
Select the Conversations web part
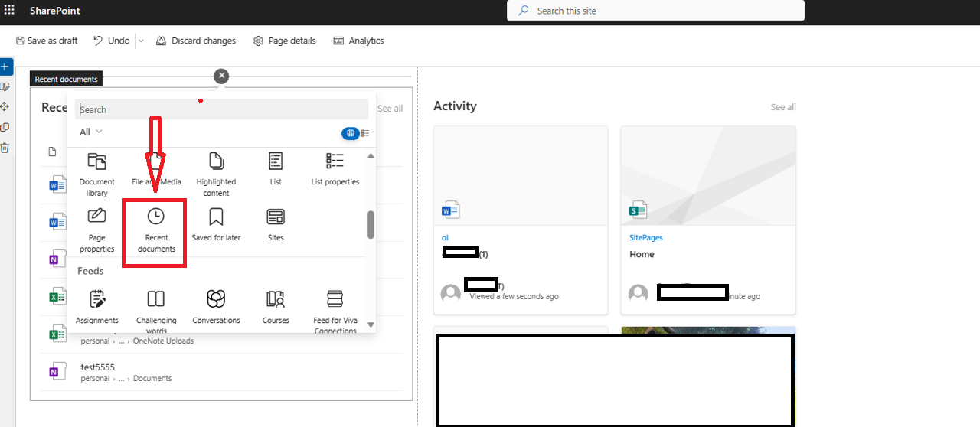click(216, 307)
